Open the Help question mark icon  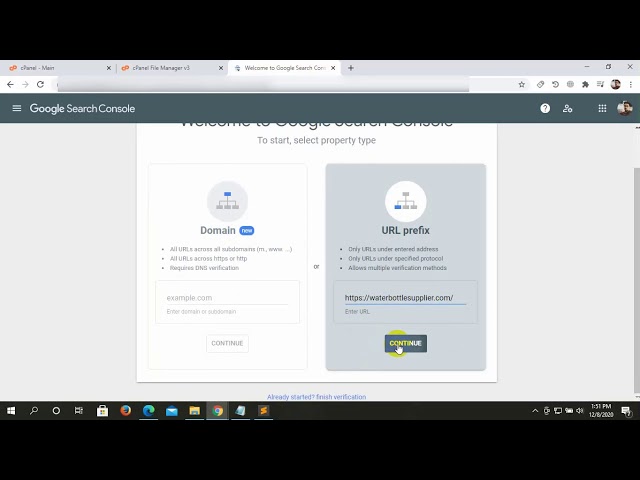click(545, 108)
